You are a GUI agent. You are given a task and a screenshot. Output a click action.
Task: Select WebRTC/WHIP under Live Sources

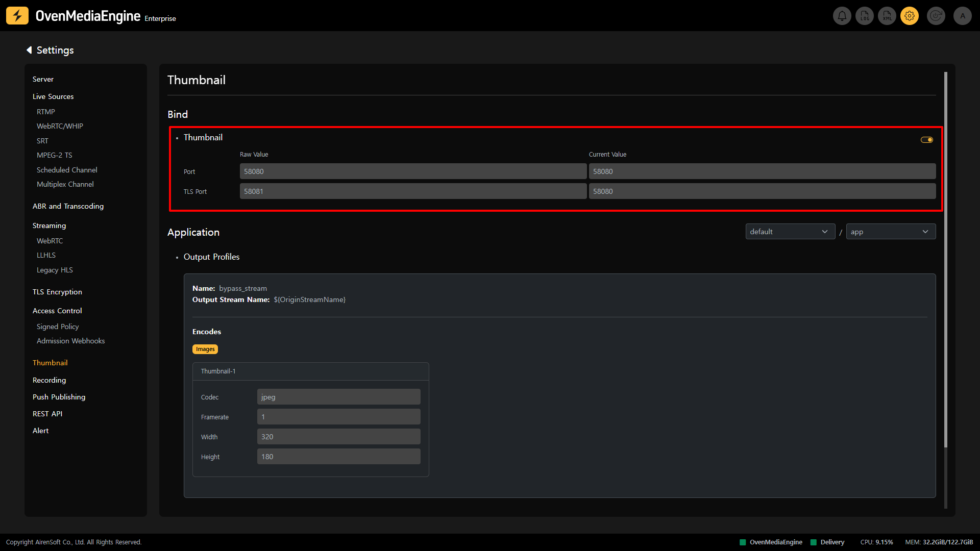(60, 126)
